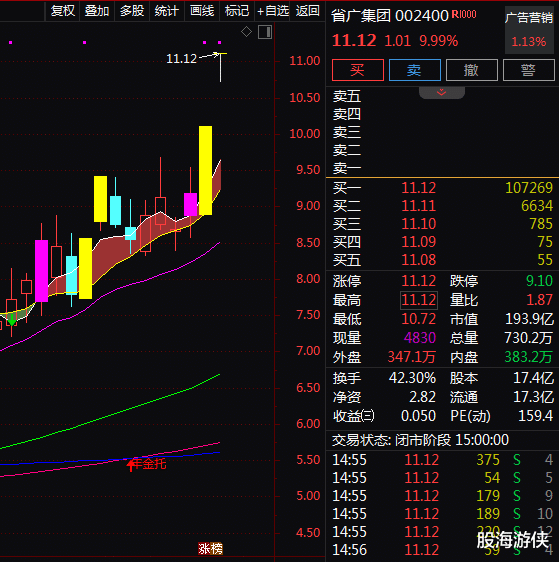Screen dimensions: 559x562
Task: Click the 警 alert button
Action: pos(529,70)
